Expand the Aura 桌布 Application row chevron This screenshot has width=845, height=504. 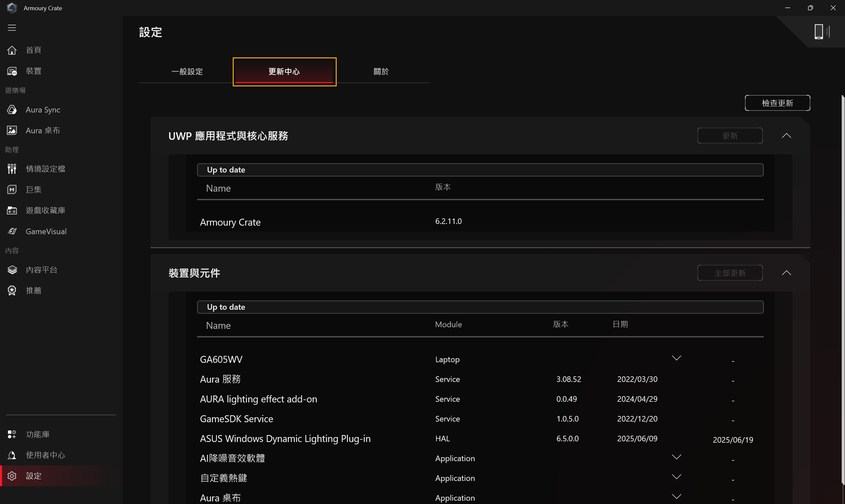tap(676, 496)
